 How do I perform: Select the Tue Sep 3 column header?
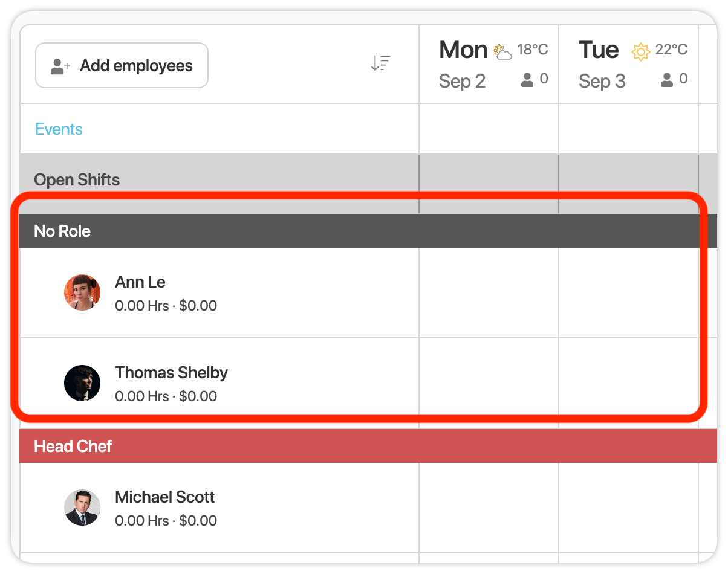(629, 64)
